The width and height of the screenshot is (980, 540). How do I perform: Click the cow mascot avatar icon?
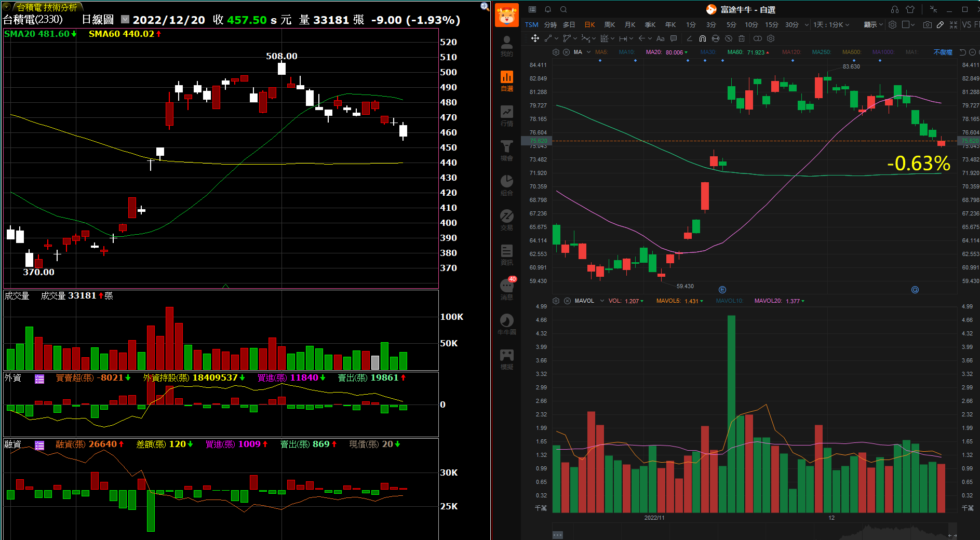tap(507, 15)
